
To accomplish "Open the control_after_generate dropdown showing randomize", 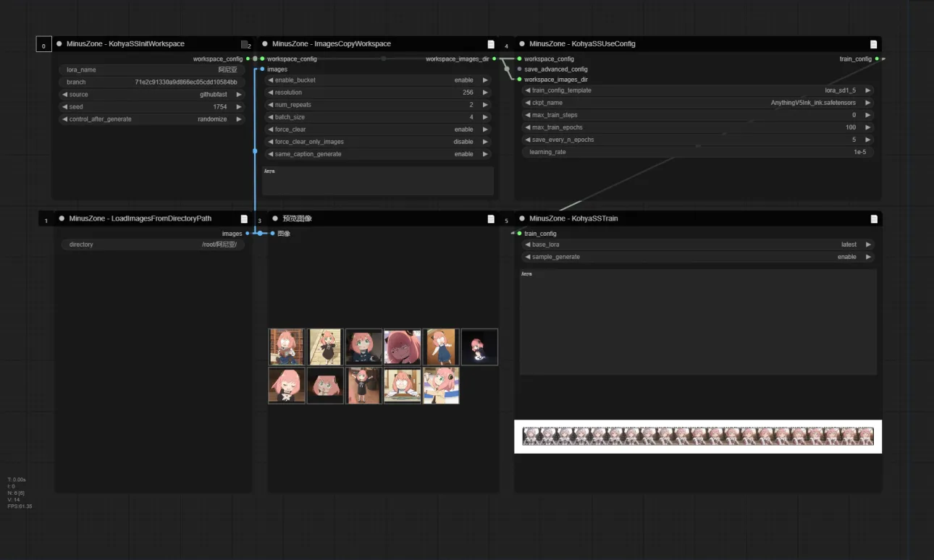I will click(x=152, y=119).
